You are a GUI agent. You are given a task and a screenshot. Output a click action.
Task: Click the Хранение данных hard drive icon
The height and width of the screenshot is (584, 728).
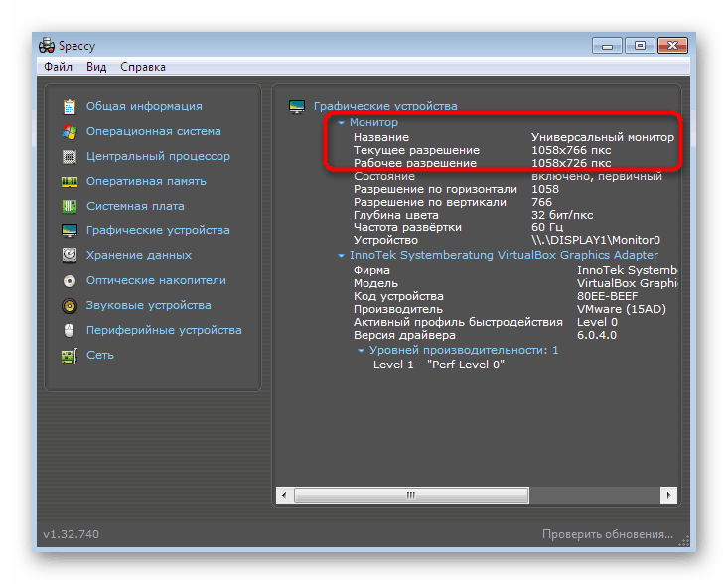click(x=70, y=256)
